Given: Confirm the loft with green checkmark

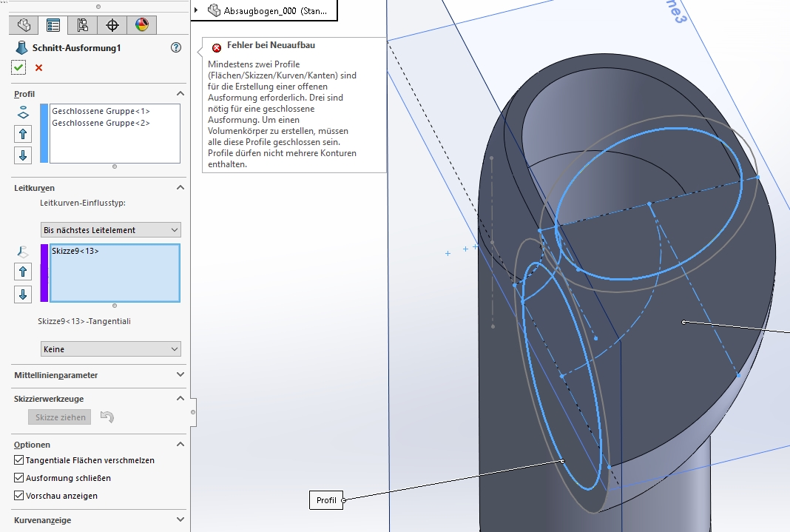Looking at the screenshot, I should click(18, 67).
